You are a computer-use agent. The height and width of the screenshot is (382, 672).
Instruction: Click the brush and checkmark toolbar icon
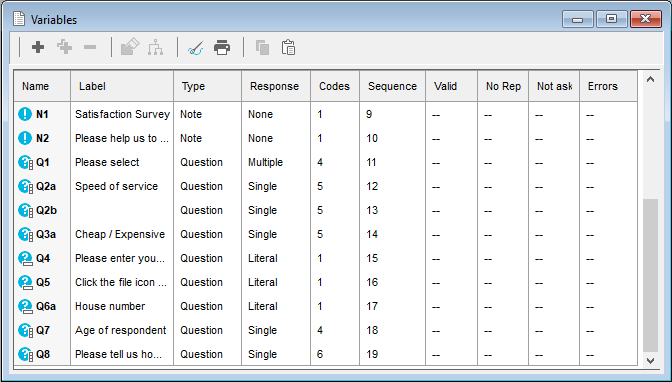[x=196, y=48]
